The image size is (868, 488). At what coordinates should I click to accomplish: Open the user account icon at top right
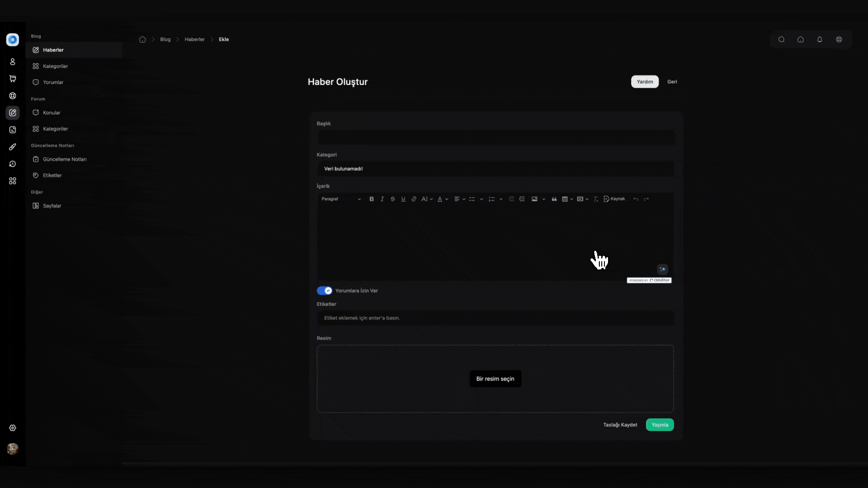click(839, 39)
